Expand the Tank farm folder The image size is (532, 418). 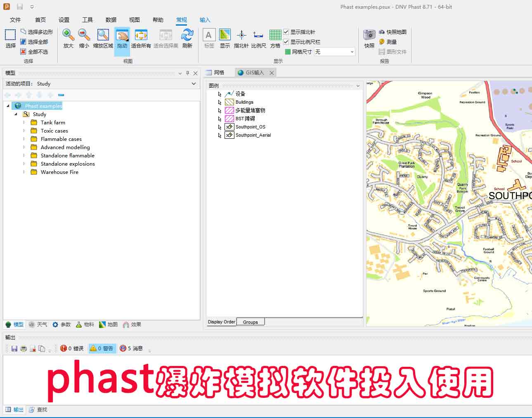24,123
